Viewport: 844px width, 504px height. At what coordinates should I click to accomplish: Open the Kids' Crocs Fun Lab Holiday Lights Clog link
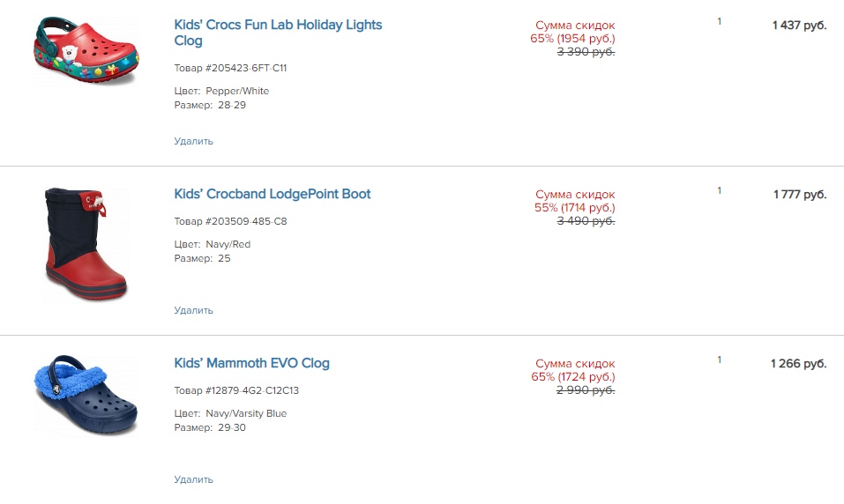278,25
